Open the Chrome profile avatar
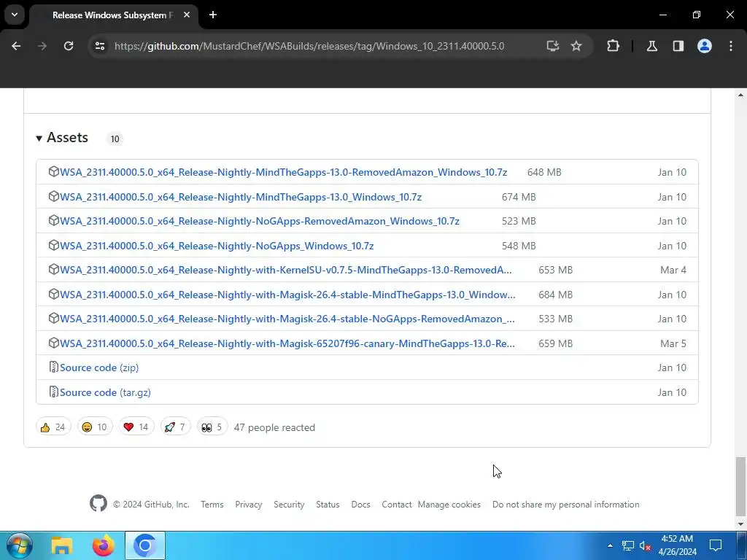Screen dimensions: 747x560 [705, 46]
